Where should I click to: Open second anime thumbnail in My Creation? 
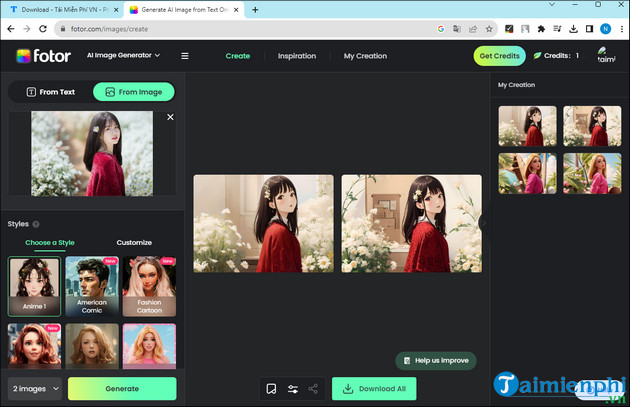(592, 126)
